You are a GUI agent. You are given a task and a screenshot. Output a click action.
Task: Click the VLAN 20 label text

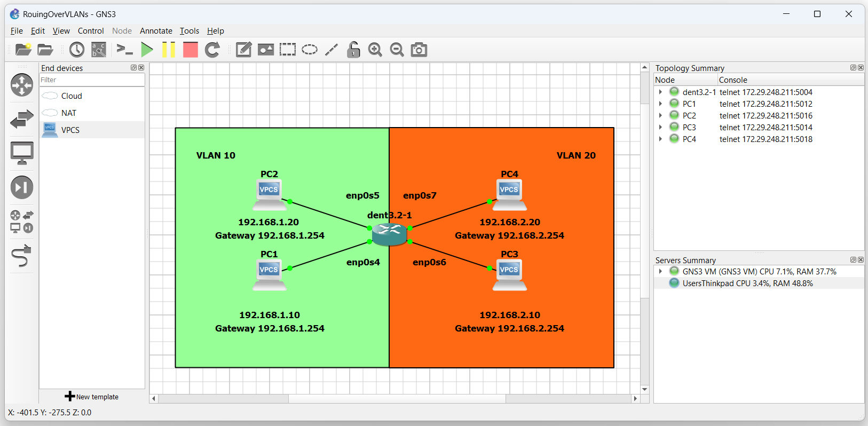tap(576, 155)
